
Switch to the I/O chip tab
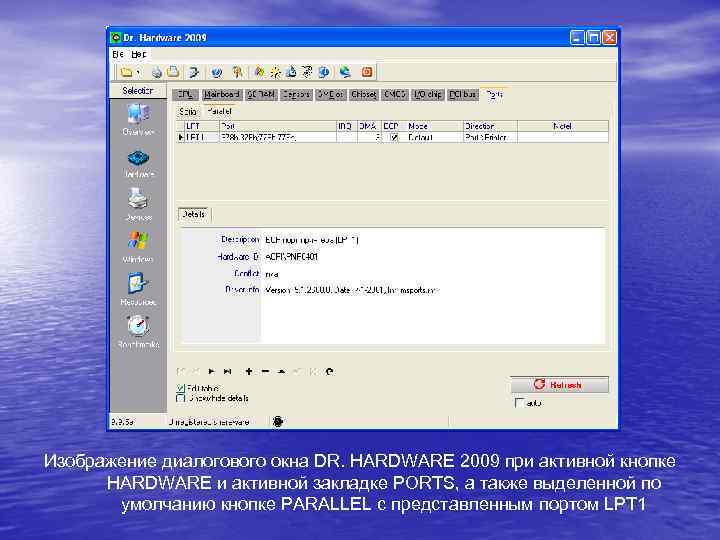point(428,95)
